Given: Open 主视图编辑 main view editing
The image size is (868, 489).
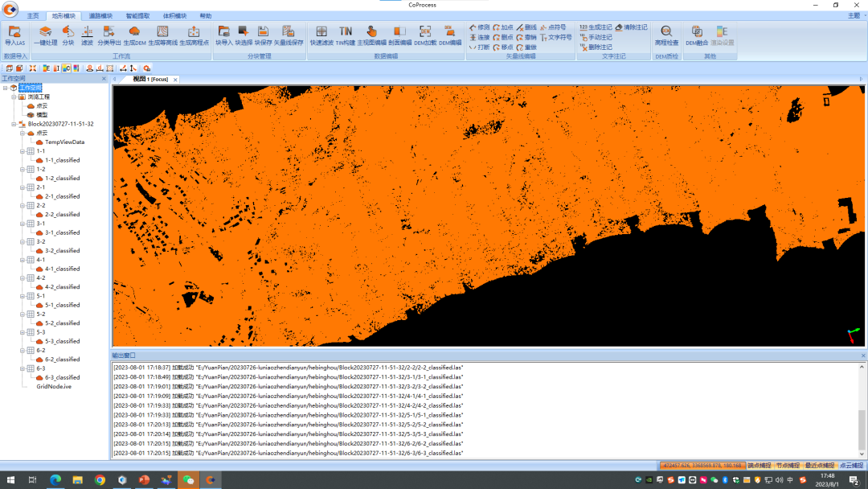Looking at the screenshot, I should coord(372,35).
